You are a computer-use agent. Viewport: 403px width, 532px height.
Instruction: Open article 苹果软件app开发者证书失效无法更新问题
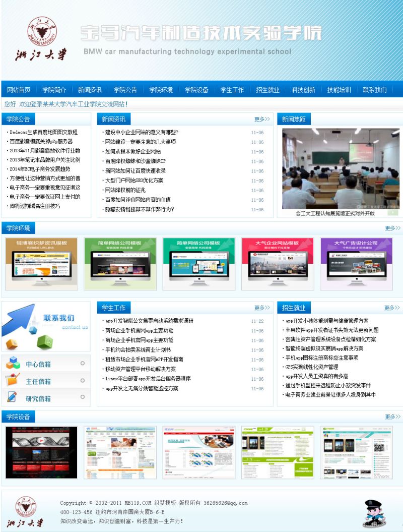coord(332,330)
